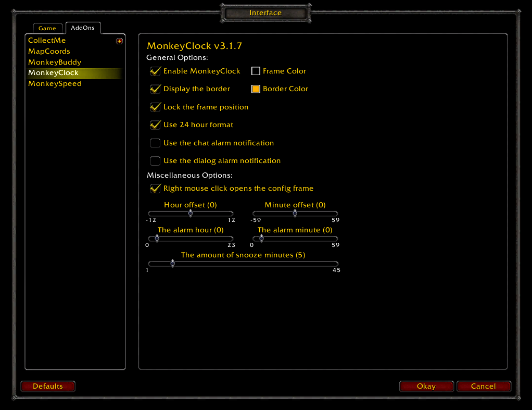This screenshot has width=532, height=410.
Task: Switch to the Game tab
Action: (x=47, y=28)
